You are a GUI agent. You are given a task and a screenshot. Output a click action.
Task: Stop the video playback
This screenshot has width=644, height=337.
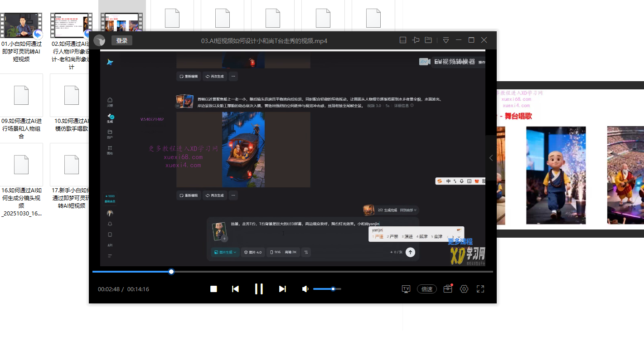(x=213, y=289)
